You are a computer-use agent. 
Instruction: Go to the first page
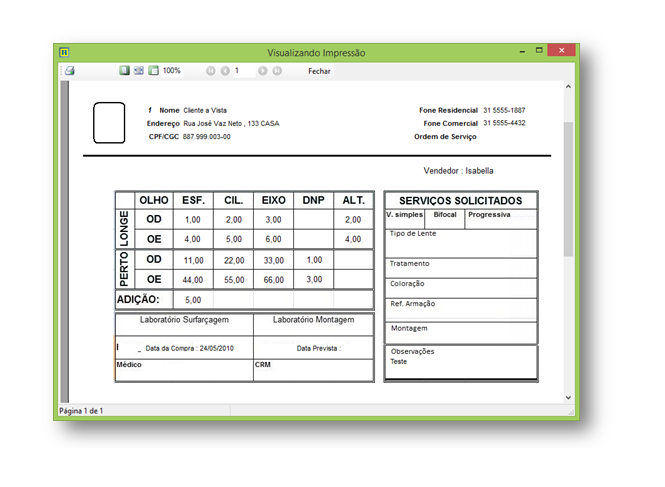[211, 71]
